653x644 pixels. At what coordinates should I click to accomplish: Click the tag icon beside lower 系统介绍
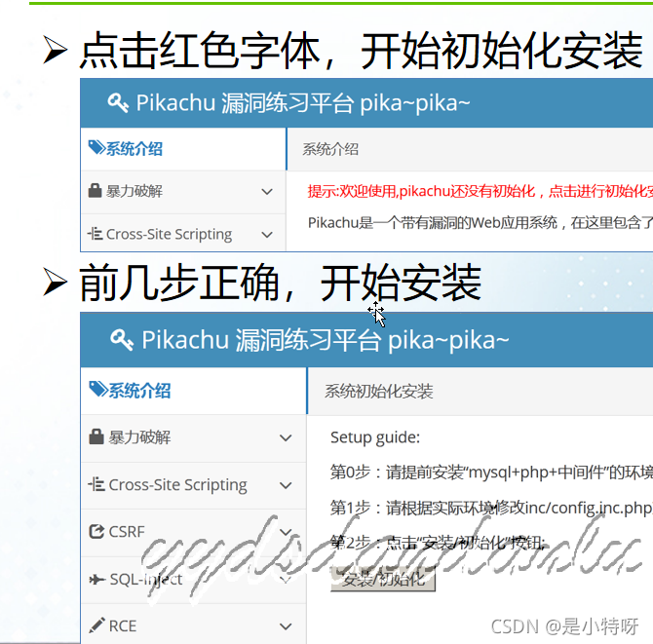pyautogui.click(x=98, y=390)
